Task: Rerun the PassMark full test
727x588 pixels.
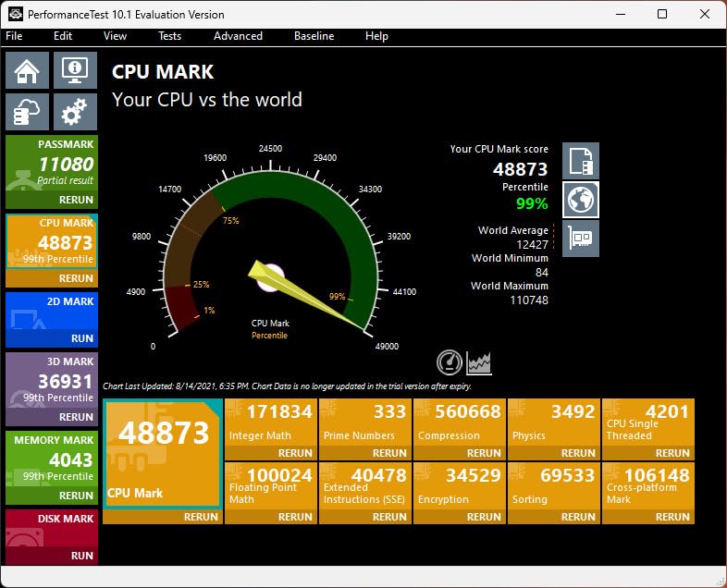Action: pos(76,200)
